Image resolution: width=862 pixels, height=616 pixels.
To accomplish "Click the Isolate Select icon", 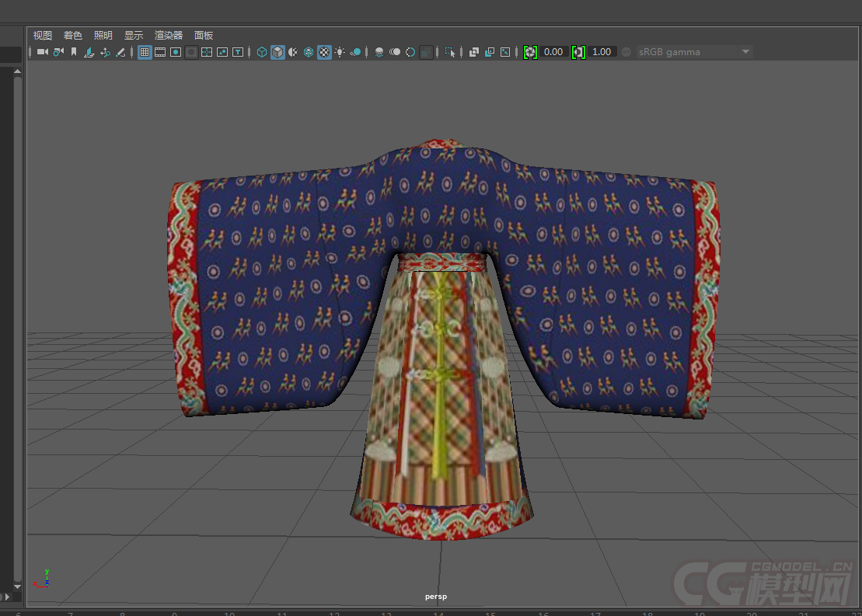I will pos(450,52).
